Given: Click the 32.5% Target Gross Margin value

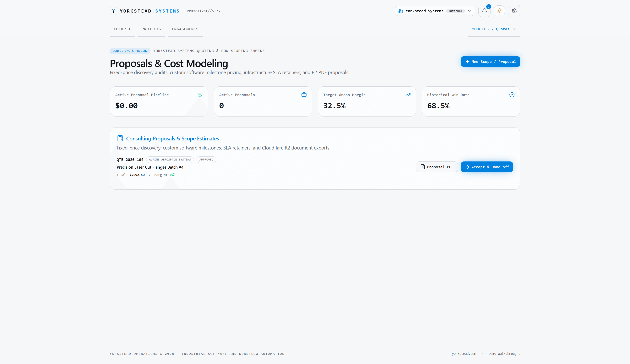Looking at the screenshot, I should point(334,106).
